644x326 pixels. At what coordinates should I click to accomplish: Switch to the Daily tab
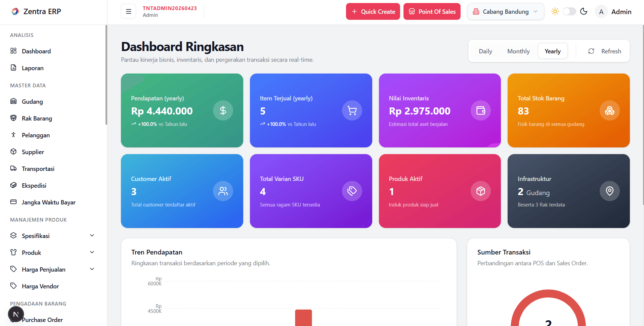(485, 51)
